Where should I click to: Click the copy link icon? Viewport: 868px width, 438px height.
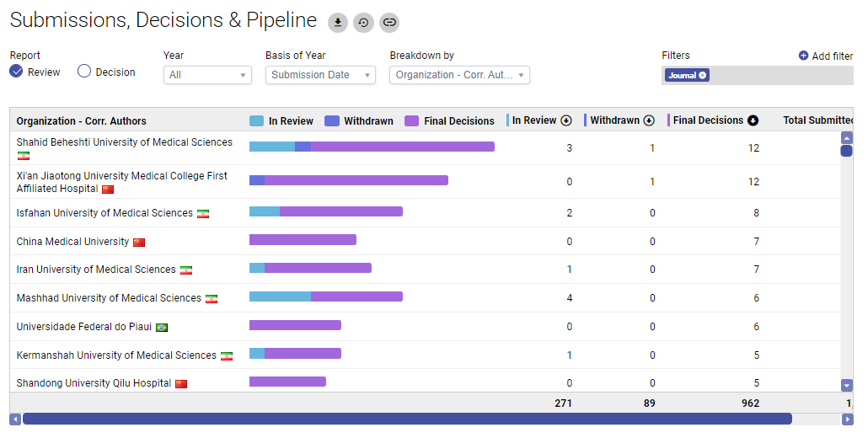pyautogui.click(x=388, y=23)
